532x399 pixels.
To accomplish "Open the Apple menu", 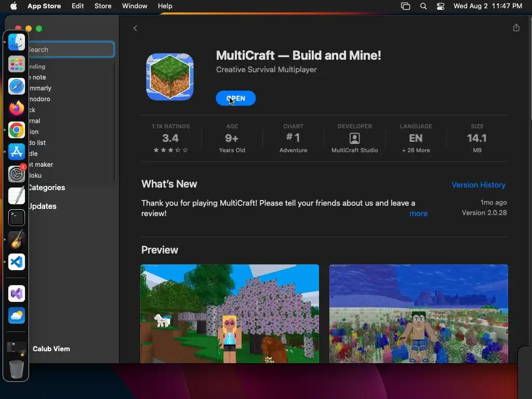I will [14, 6].
